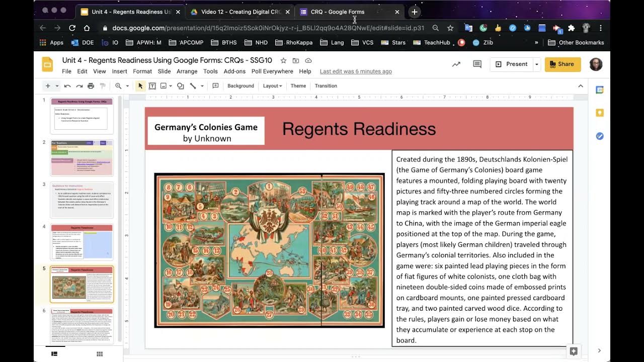Screen dimensions: 644x362
Task: Check the cloud document status icon
Action: [x=308, y=60]
